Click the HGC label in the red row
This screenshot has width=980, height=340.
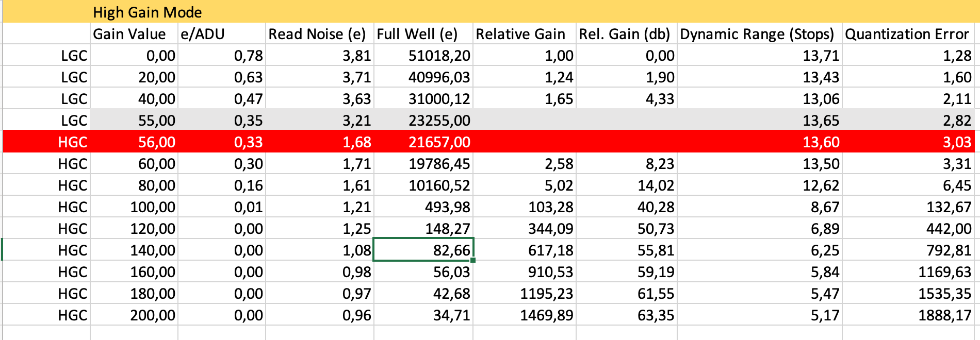[x=46, y=142]
